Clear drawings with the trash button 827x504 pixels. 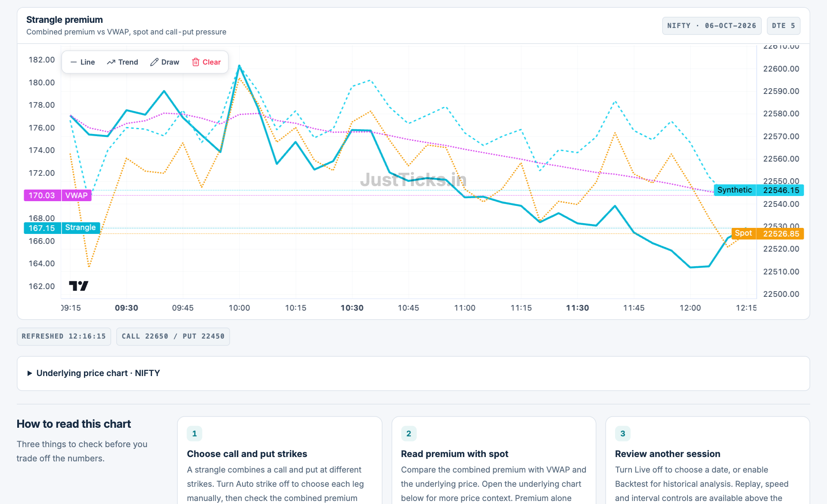coord(206,62)
